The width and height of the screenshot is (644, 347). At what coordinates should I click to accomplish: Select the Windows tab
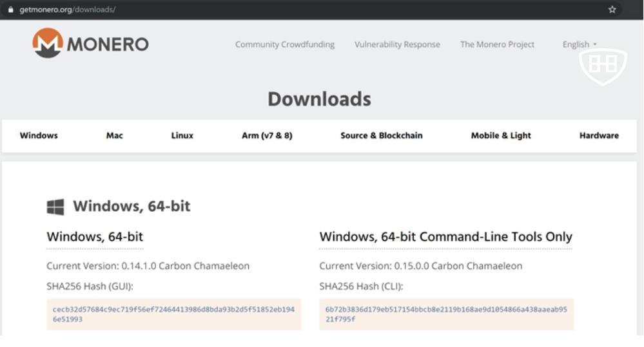point(39,135)
